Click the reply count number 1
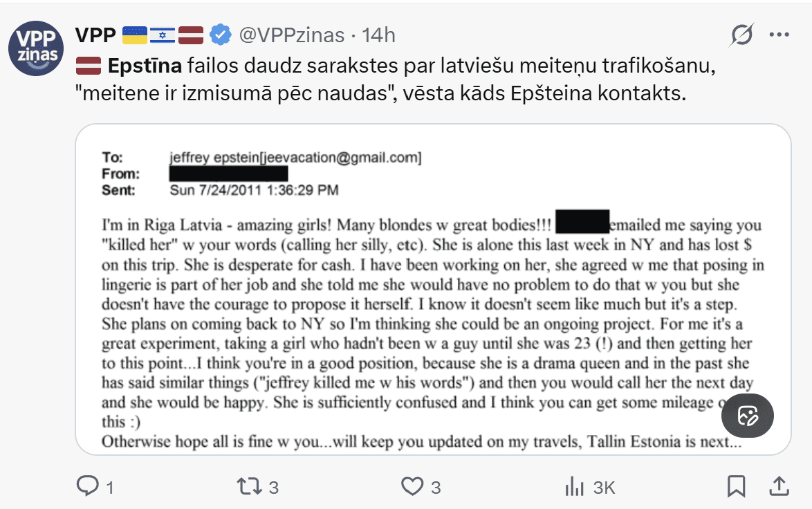 coord(110,488)
